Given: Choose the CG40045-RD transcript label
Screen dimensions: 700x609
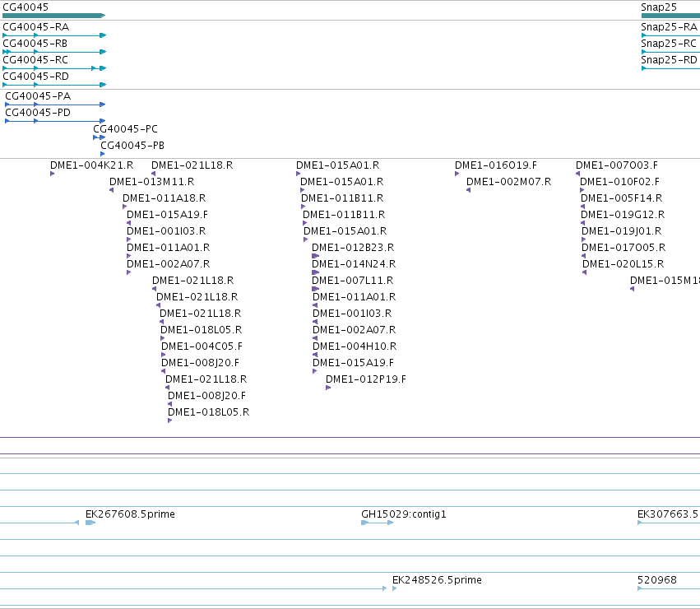Looking at the screenshot, I should point(36,77).
